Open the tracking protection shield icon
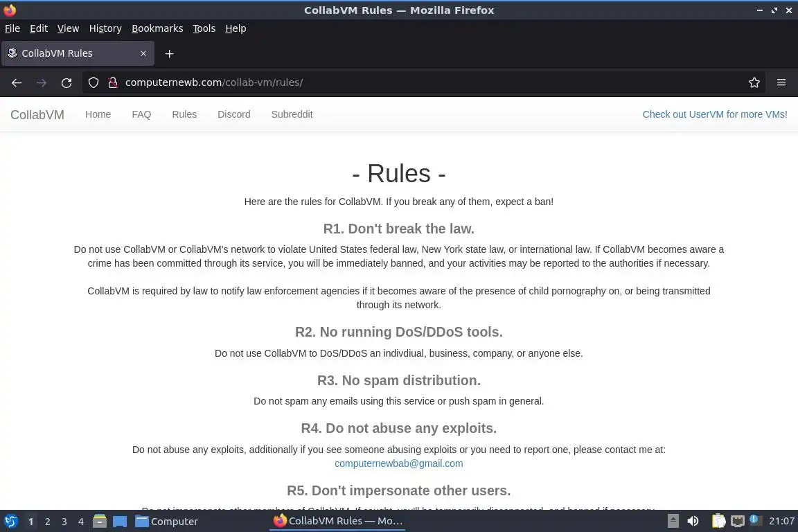The width and height of the screenshot is (798, 532). pyautogui.click(x=93, y=82)
